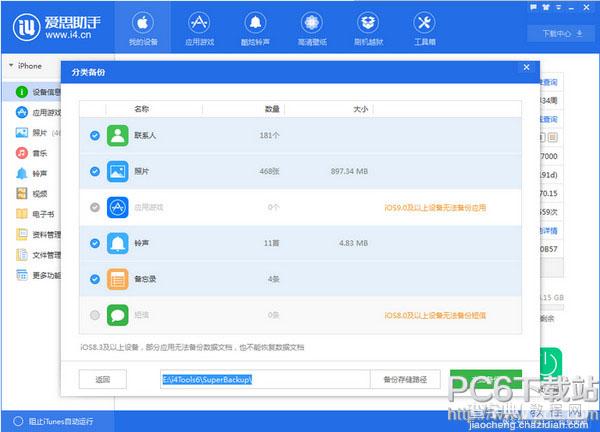Viewport: 600px width, 432px height.
Task: Click the green 联系人 contacts icon
Action: pos(117,135)
